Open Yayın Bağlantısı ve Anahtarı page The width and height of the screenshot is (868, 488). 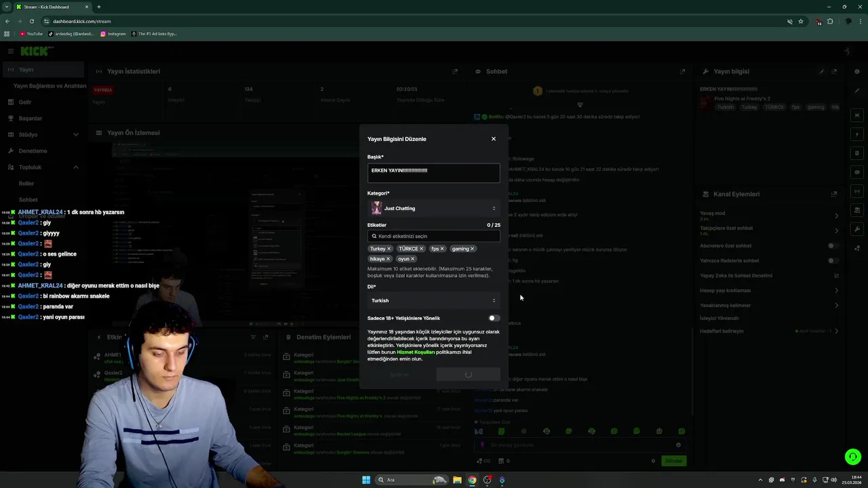tap(50, 86)
